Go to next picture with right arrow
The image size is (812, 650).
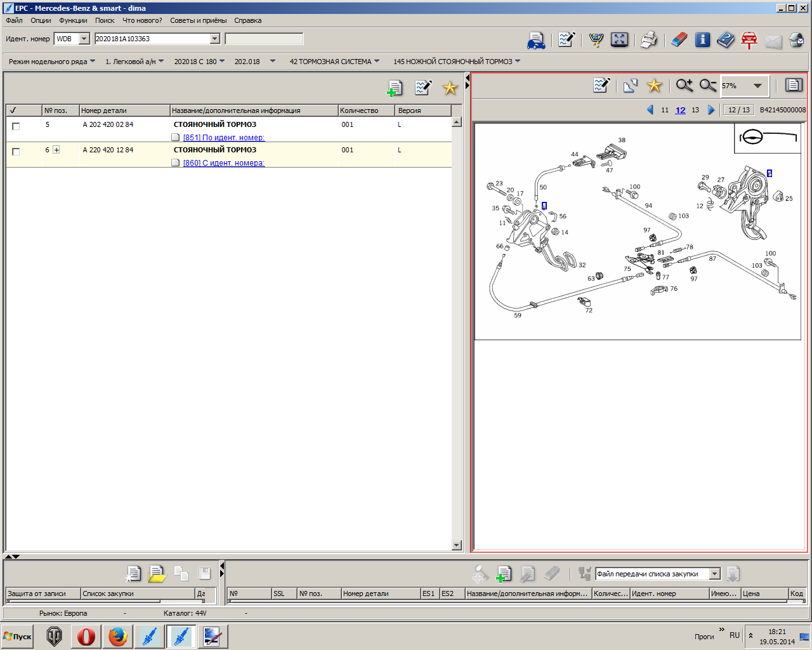(711, 110)
